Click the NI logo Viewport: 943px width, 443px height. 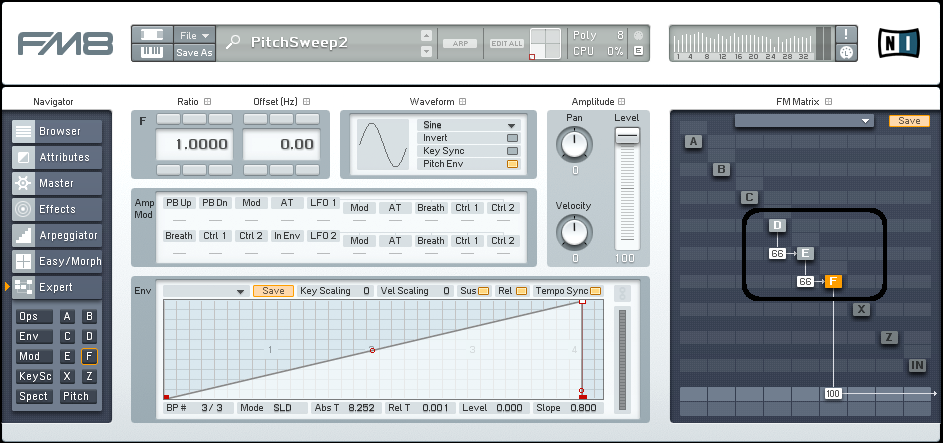point(898,43)
